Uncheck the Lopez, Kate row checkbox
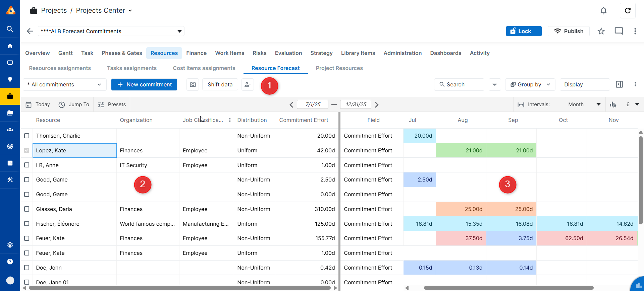 tap(27, 151)
